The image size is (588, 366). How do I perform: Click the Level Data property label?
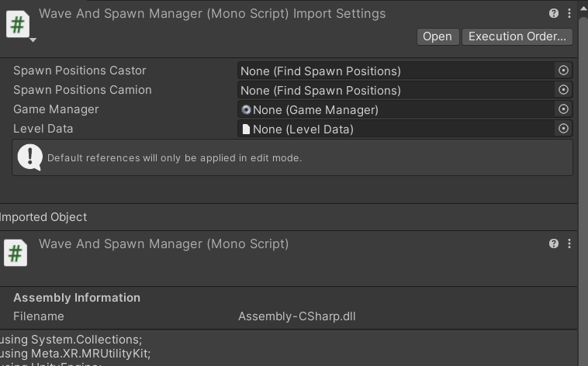43,129
